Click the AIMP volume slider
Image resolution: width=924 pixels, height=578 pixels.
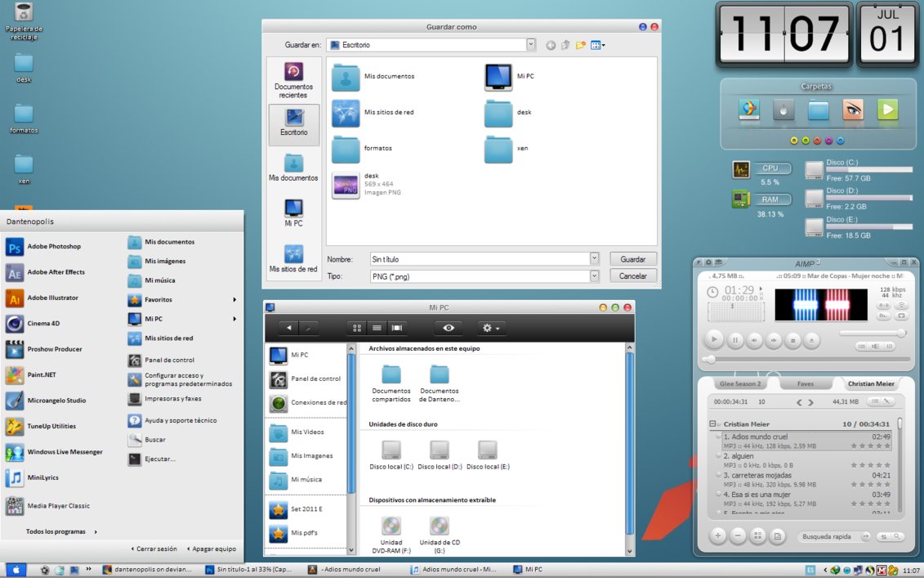pyautogui.click(x=873, y=333)
